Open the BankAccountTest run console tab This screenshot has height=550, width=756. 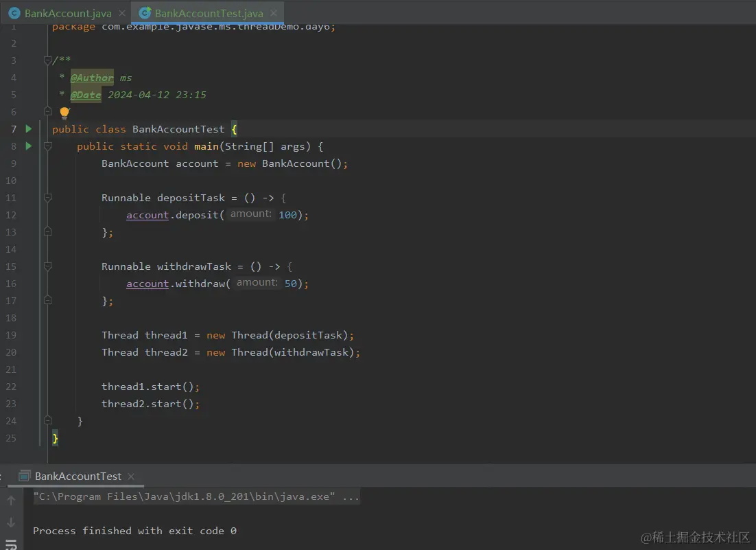click(x=78, y=476)
